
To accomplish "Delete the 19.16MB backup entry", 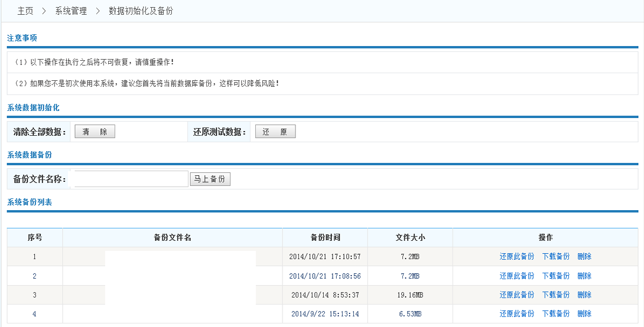I will click(584, 295).
